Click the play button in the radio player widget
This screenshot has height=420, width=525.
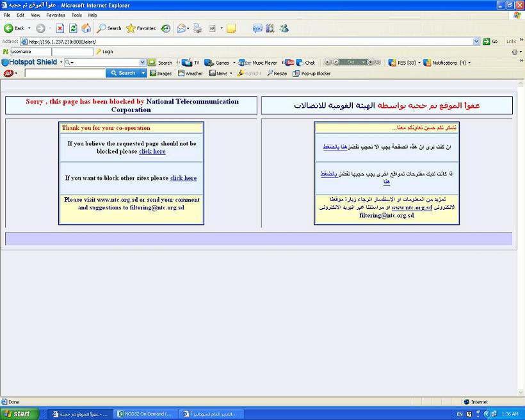click(336, 62)
